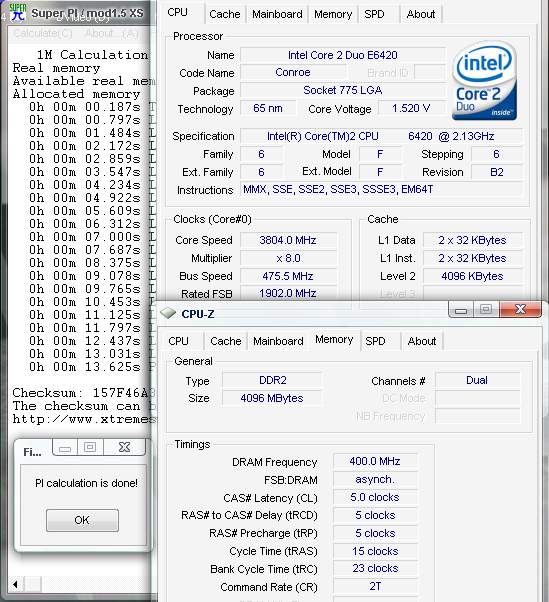Click the Super PI app icon in title bar

18,12
